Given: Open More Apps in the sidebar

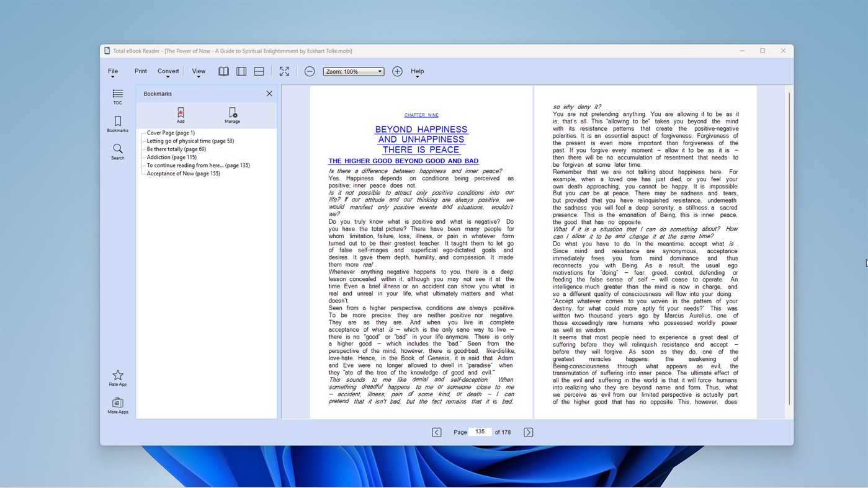Looking at the screenshot, I should 117,406.
